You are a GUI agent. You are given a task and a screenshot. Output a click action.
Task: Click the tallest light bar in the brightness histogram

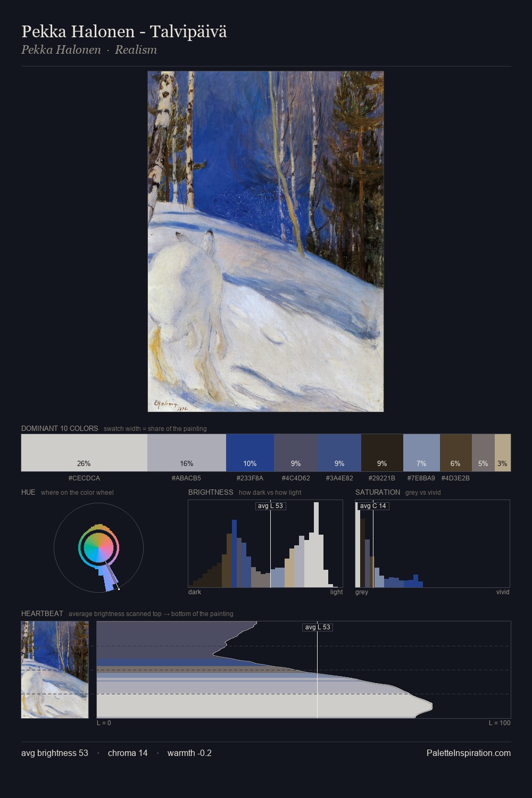[317, 544]
